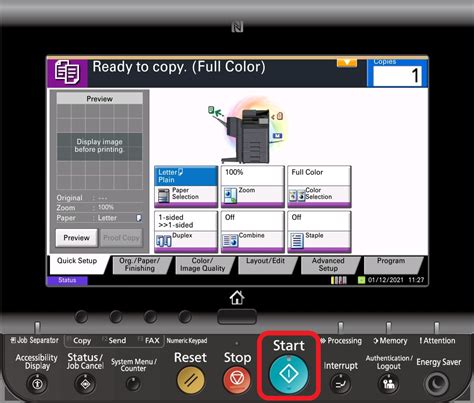Tap the Color Selection tile icon
The width and height of the screenshot is (474, 403).
tap(297, 196)
